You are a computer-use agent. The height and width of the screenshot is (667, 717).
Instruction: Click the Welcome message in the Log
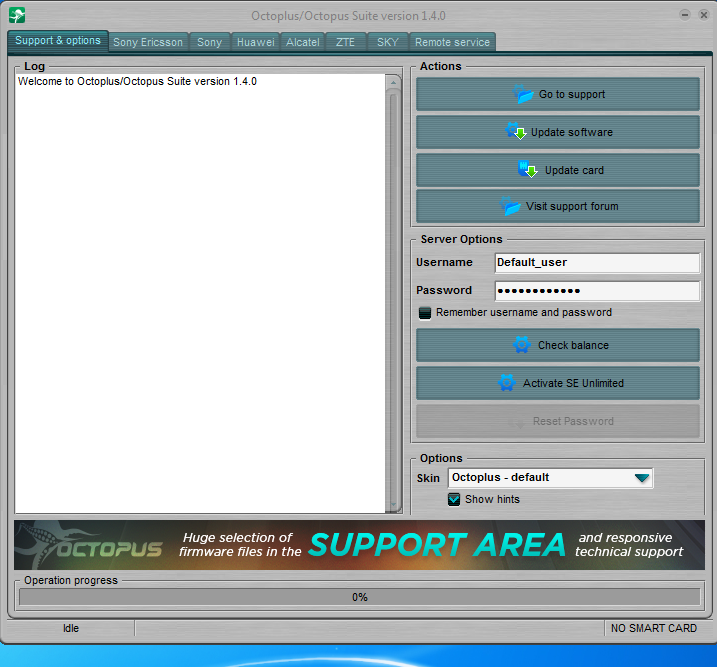[137, 81]
